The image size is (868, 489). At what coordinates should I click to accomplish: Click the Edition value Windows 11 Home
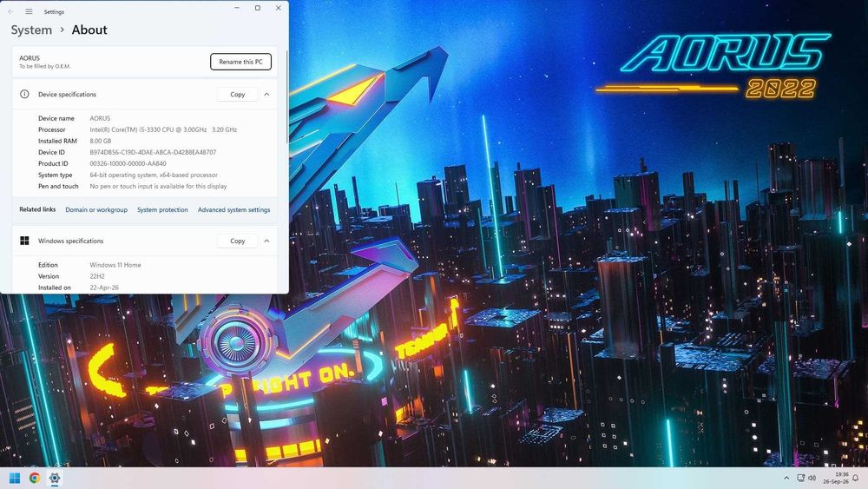pos(115,265)
